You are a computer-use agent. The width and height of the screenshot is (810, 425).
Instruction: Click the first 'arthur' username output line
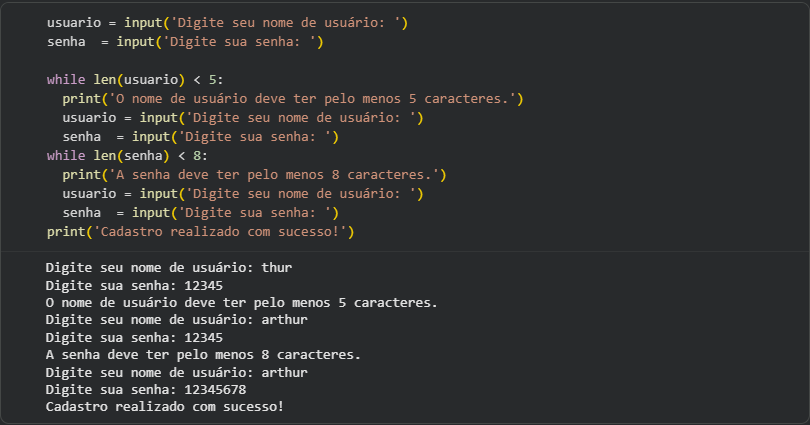pyautogui.click(x=176, y=319)
